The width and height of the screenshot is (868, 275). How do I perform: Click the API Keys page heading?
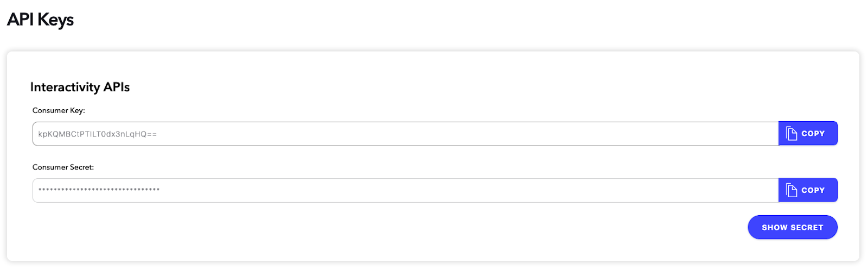40,20
